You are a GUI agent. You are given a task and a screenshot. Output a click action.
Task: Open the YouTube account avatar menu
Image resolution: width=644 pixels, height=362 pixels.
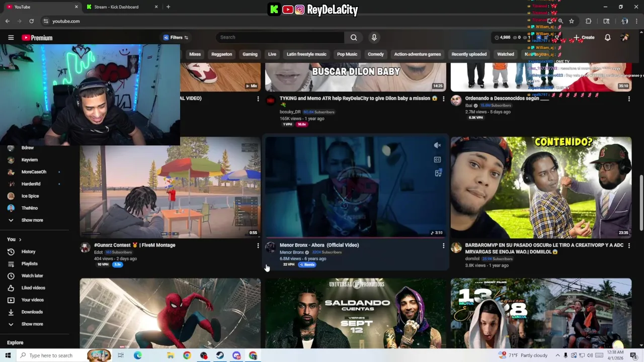pos(625,38)
